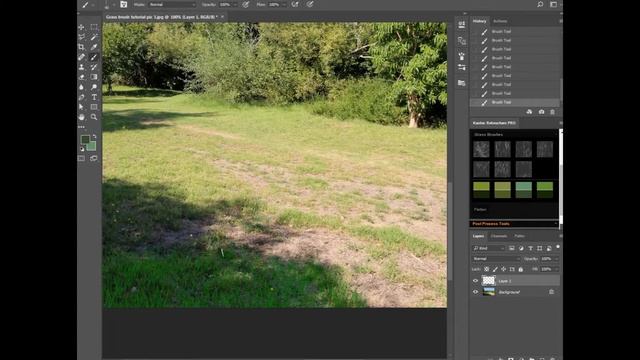640x360 pixels.
Task: Delete current history state trash icon
Action: click(553, 112)
